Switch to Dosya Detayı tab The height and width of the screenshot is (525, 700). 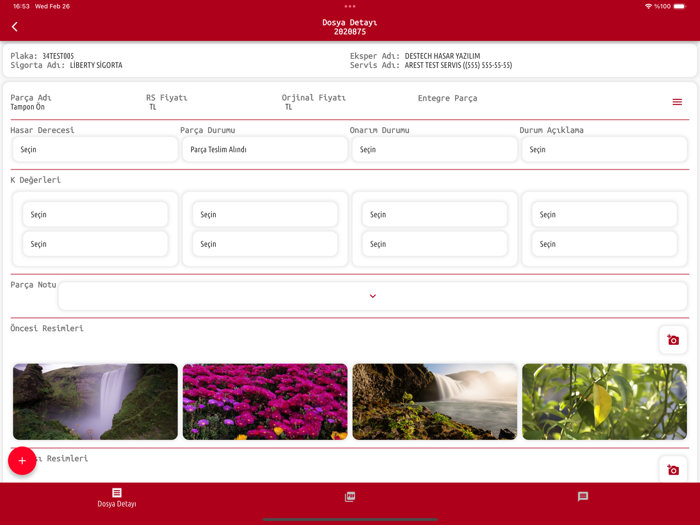click(x=117, y=497)
